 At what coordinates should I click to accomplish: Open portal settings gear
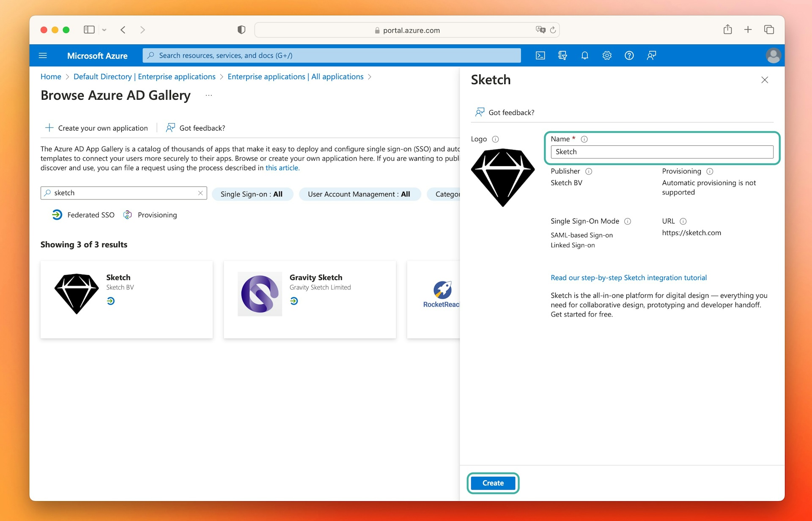pos(607,55)
